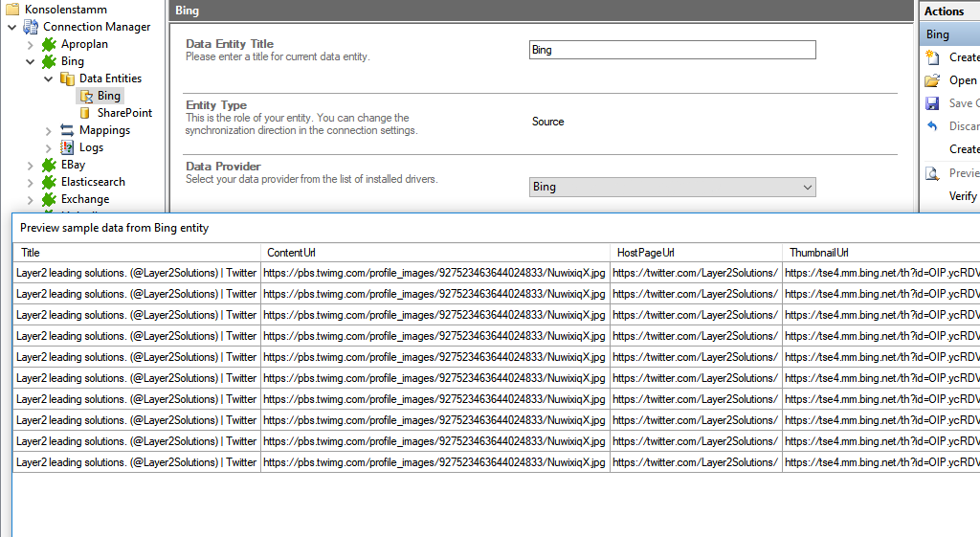Click the Verify action link
980x537 pixels.
click(962, 196)
